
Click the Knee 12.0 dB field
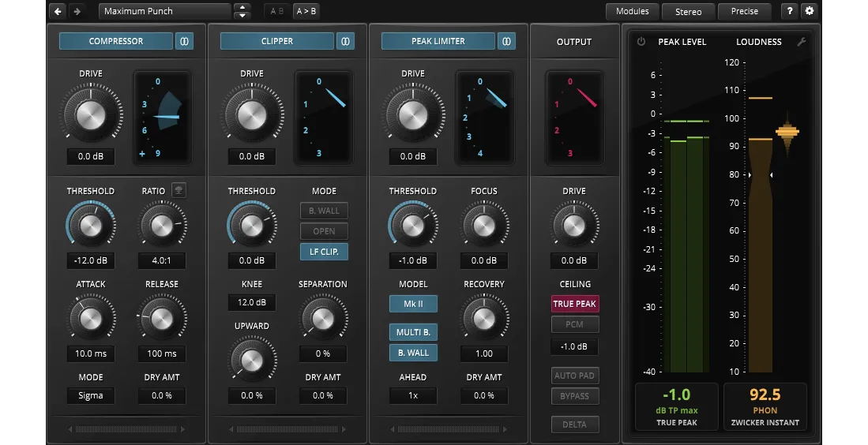point(252,302)
